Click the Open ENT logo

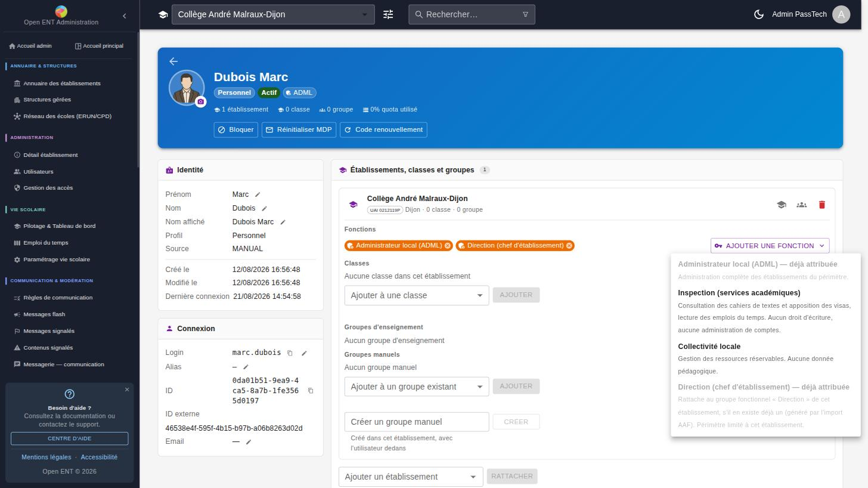coord(61,11)
